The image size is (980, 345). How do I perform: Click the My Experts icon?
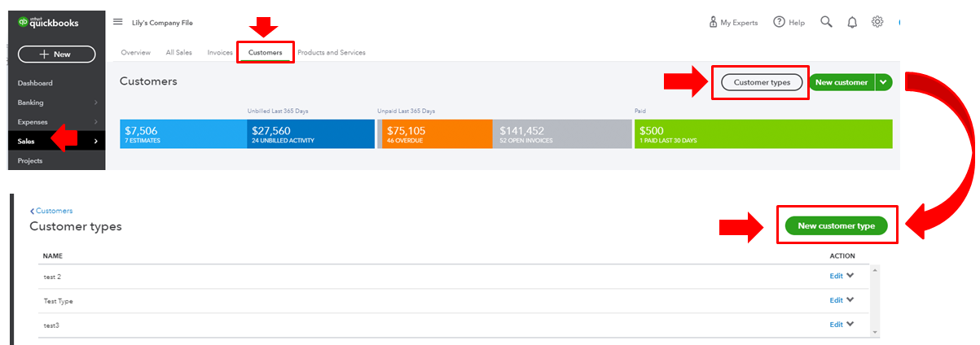click(x=714, y=22)
